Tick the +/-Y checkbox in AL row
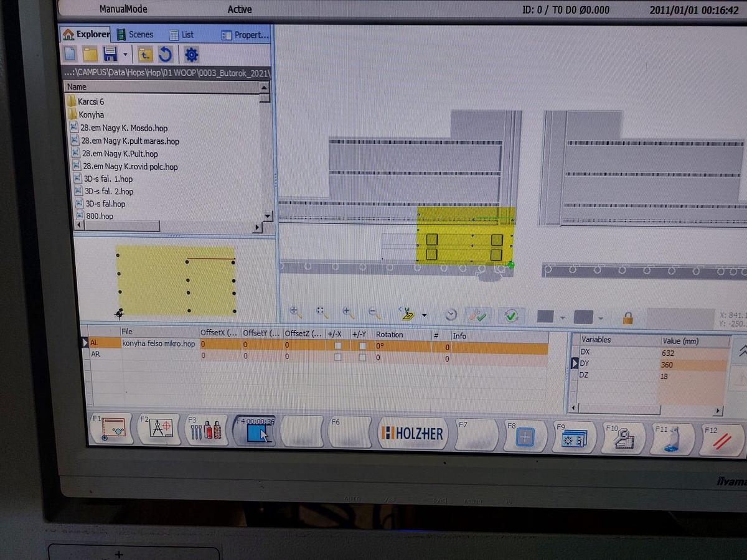Screen dimensions: 747x560 362,345
